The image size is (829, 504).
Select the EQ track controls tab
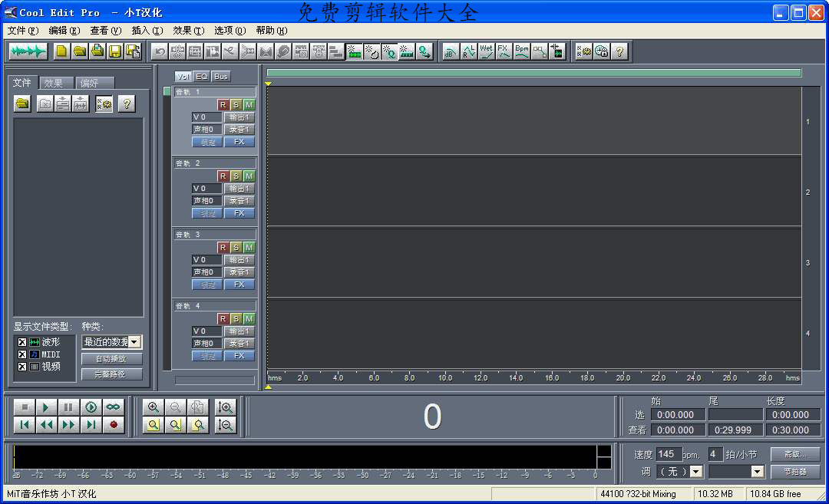click(x=201, y=77)
